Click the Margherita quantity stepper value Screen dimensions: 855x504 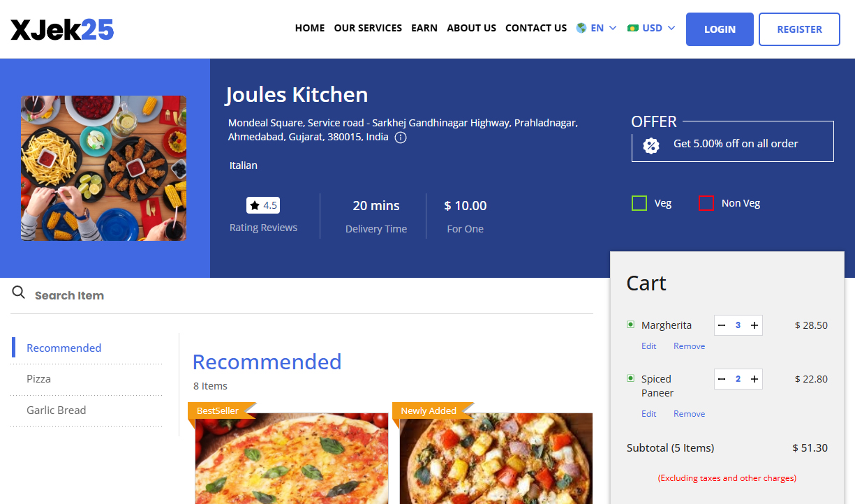[738, 325]
